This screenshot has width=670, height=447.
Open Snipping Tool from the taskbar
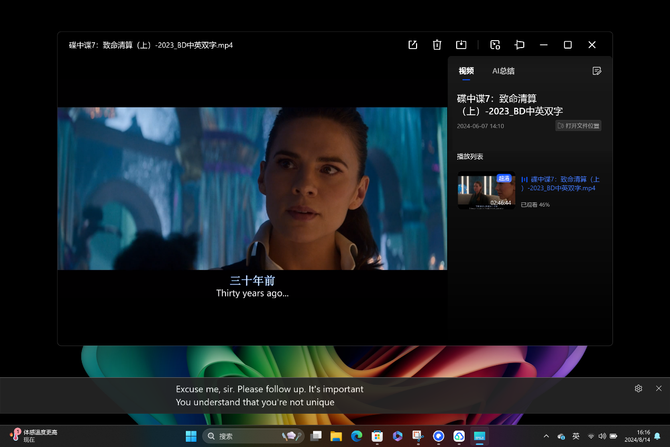pyautogui.click(x=418, y=436)
